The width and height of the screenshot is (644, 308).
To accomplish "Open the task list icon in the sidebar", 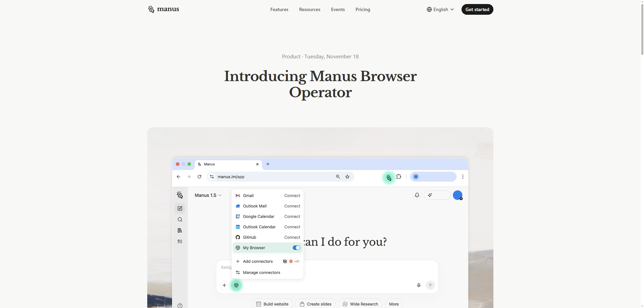I will tap(180, 241).
